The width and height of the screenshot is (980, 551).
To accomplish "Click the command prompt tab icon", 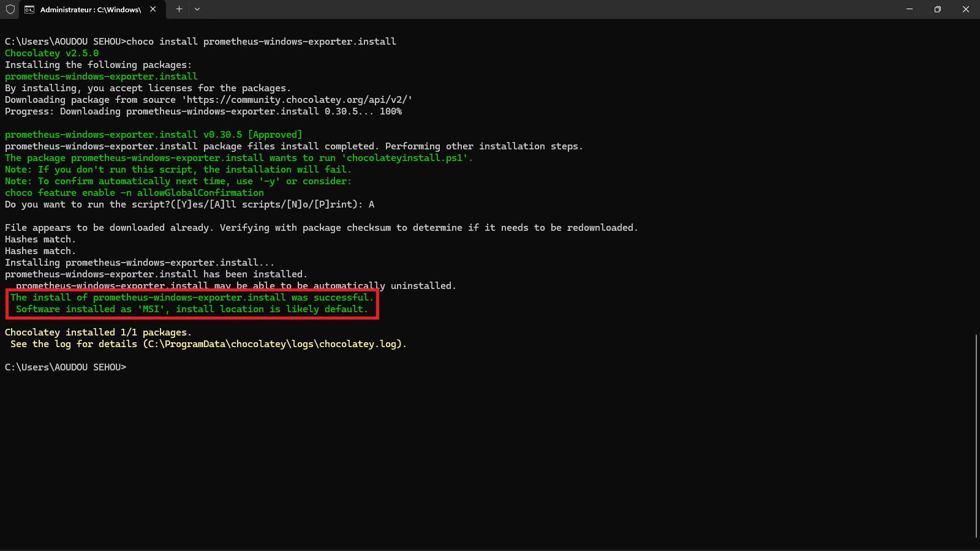I will point(29,9).
